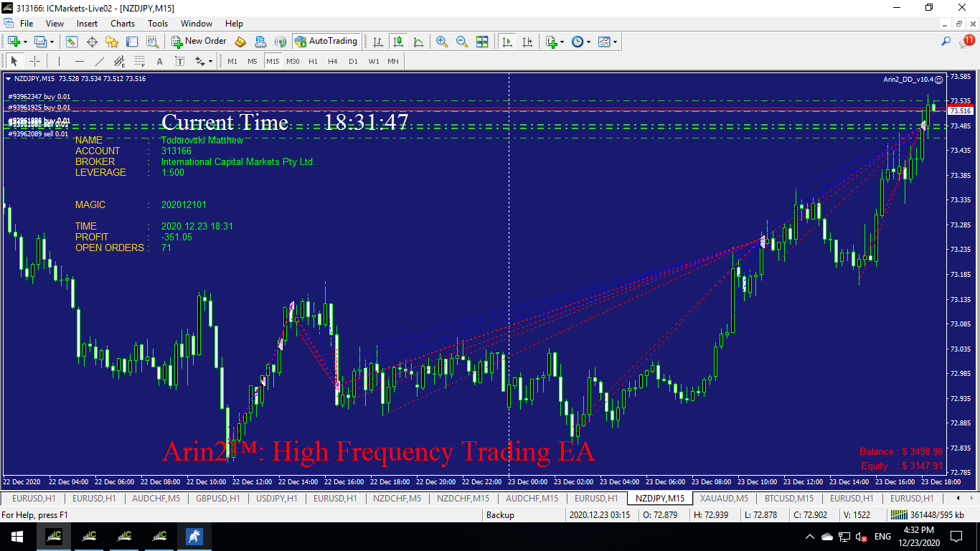The height and width of the screenshot is (551, 980).
Task: Switch chart to bar chart mode
Action: [x=378, y=42]
